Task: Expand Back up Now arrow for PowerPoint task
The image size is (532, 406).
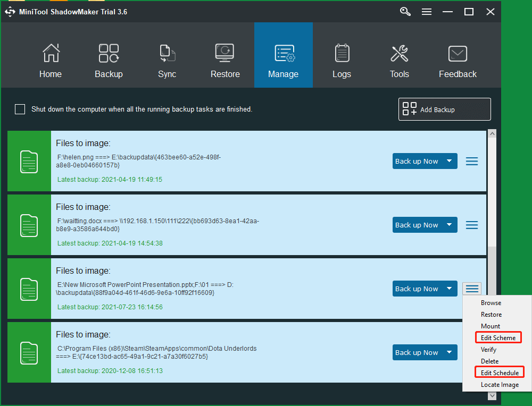Action: tap(449, 289)
